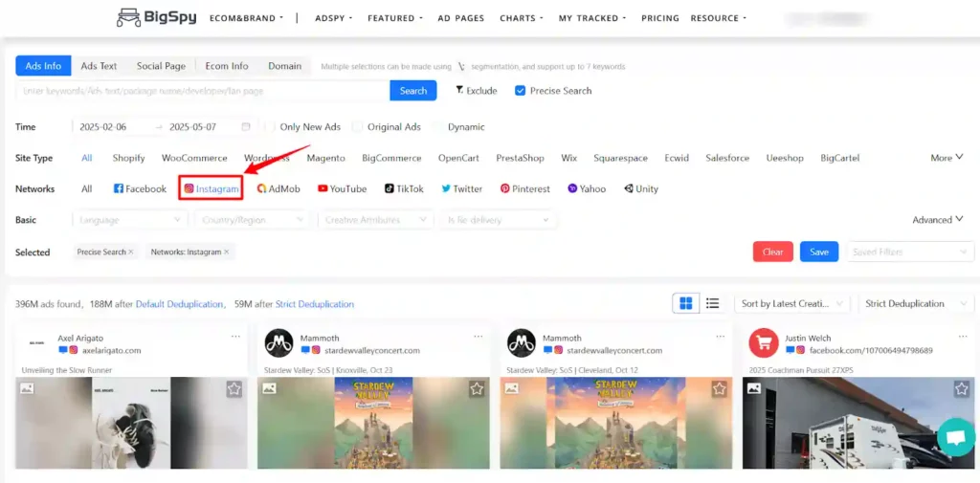Open more options on Knoxville Mammoth card
980x483 pixels.
[x=479, y=336]
